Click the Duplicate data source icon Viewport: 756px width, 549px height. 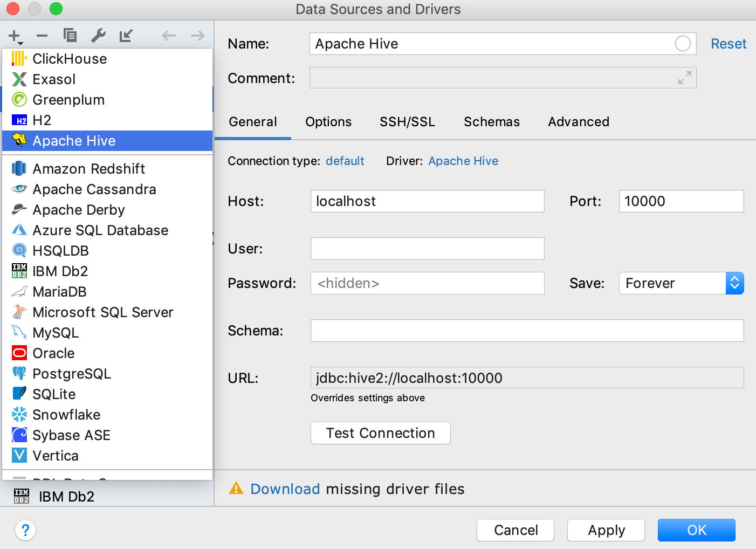coord(70,36)
